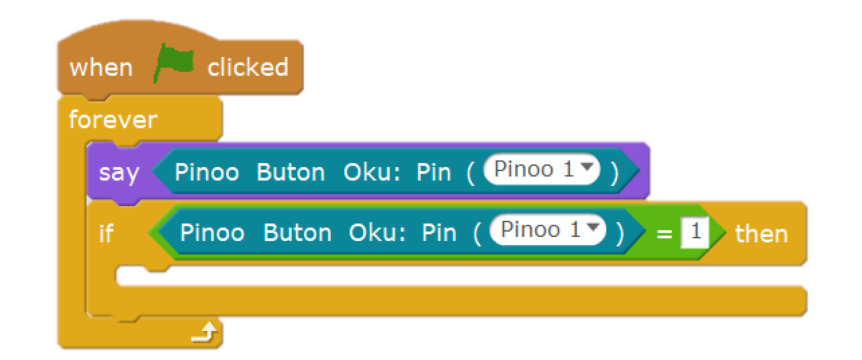The image size is (862, 360).
Task: Click the green flag icon in hat block
Action: coord(174,63)
